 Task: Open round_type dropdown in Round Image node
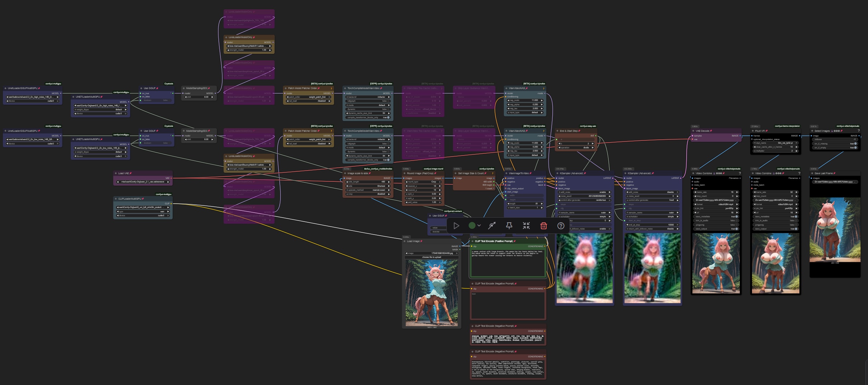pos(423,182)
